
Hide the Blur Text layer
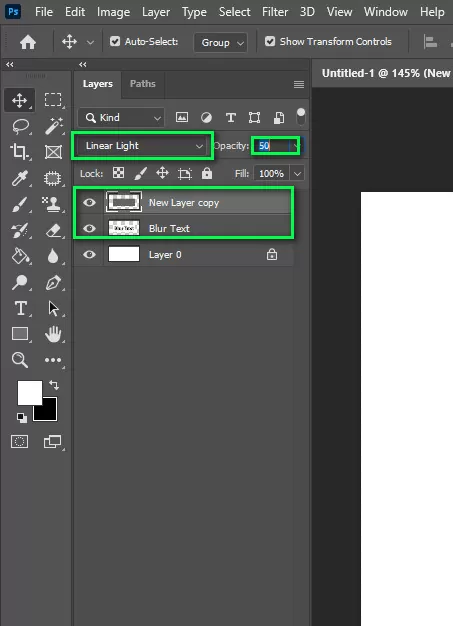pos(89,228)
